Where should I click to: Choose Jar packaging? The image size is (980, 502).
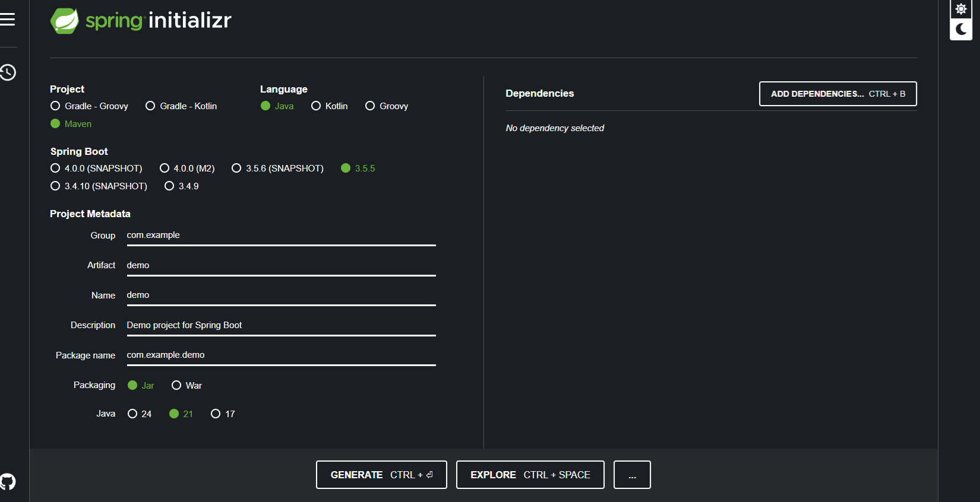point(141,386)
